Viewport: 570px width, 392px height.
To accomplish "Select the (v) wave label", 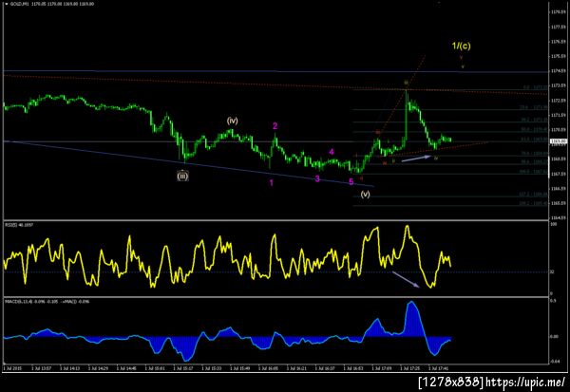I will pos(365,194).
